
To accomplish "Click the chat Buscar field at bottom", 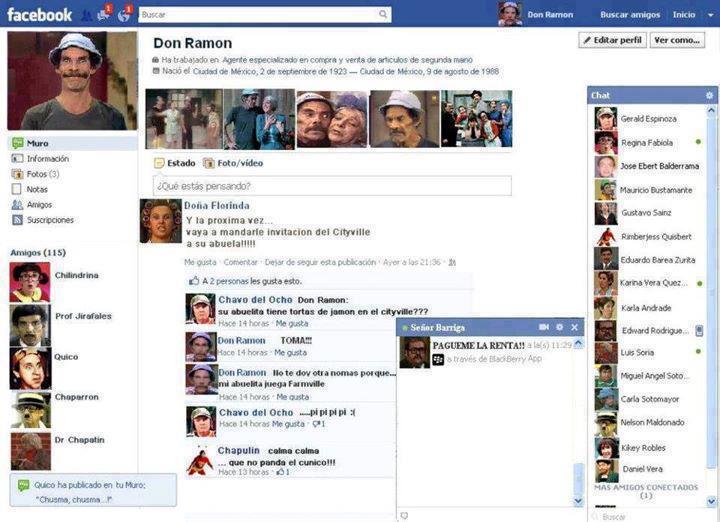I will point(652,516).
